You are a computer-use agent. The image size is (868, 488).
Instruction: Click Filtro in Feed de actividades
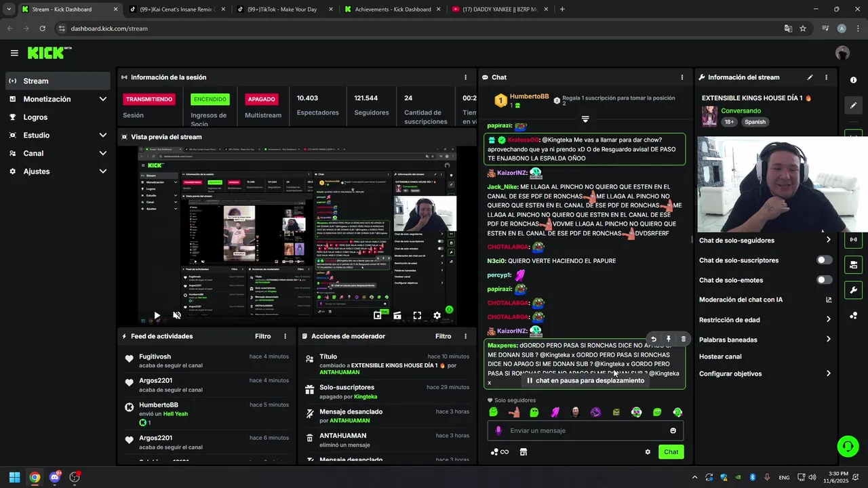(262, 336)
